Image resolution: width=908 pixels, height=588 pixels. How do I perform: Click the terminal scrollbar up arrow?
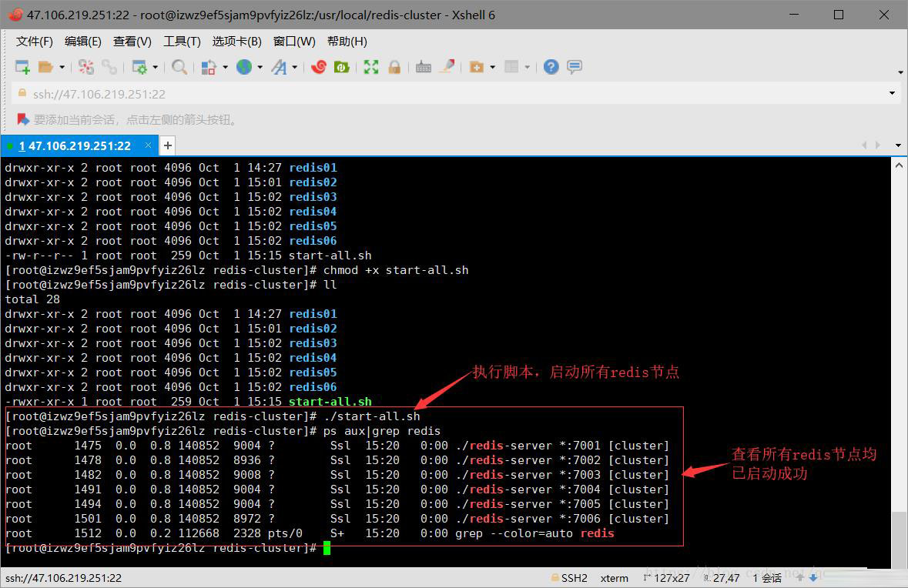click(899, 165)
